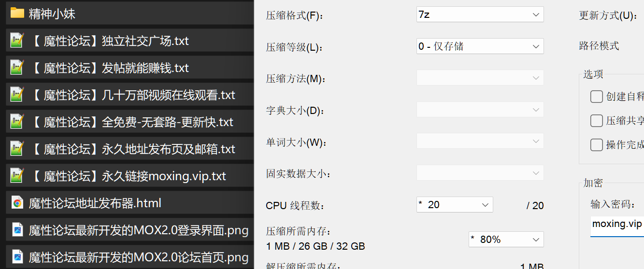The width and height of the screenshot is (644, 269).
Task: Expand the 压缩等级 dropdown showing 仅存储
Action: coord(480,46)
